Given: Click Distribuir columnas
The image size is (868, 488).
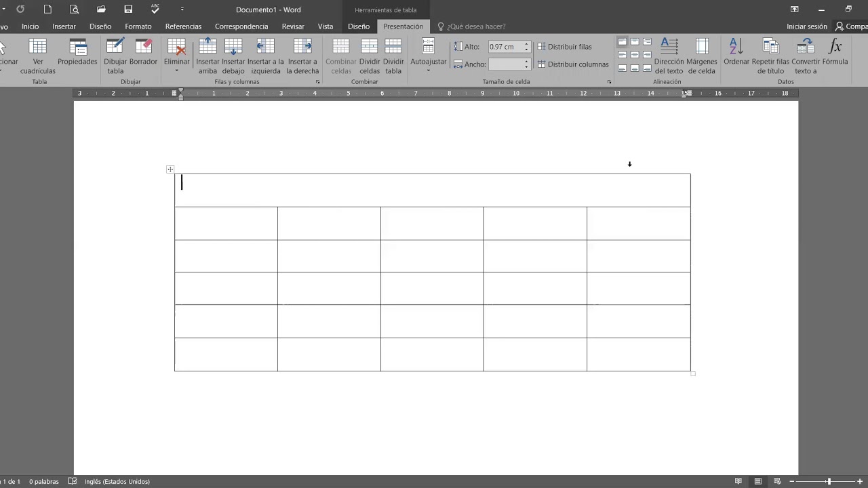Looking at the screenshot, I should 573,64.
